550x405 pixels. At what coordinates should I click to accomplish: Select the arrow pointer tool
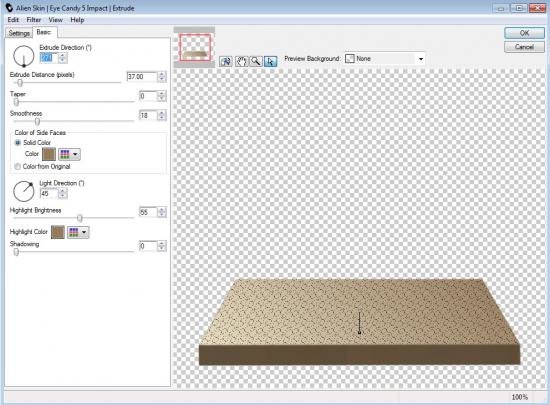pyautogui.click(x=270, y=61)
